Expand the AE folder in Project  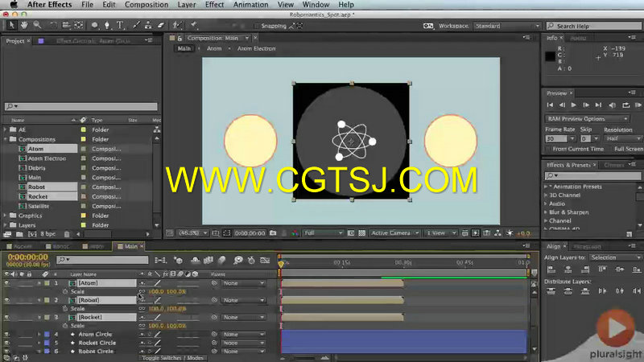click(6, 130)
